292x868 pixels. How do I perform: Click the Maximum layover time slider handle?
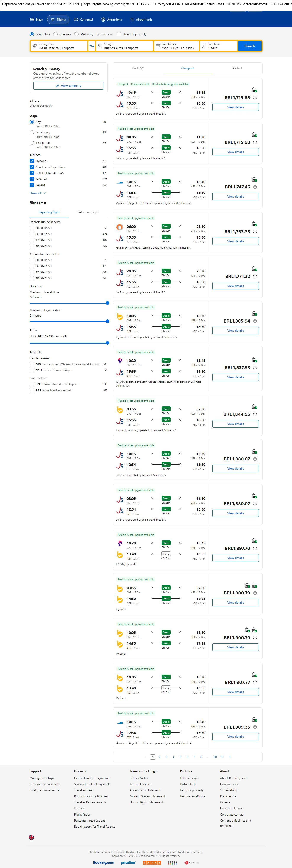[107, 321]
